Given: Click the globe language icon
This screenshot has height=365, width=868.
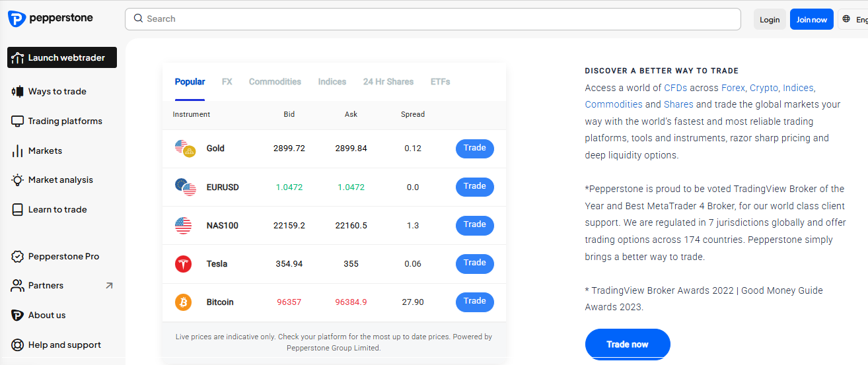Looking at the screenshot, I should click(846, 19).
